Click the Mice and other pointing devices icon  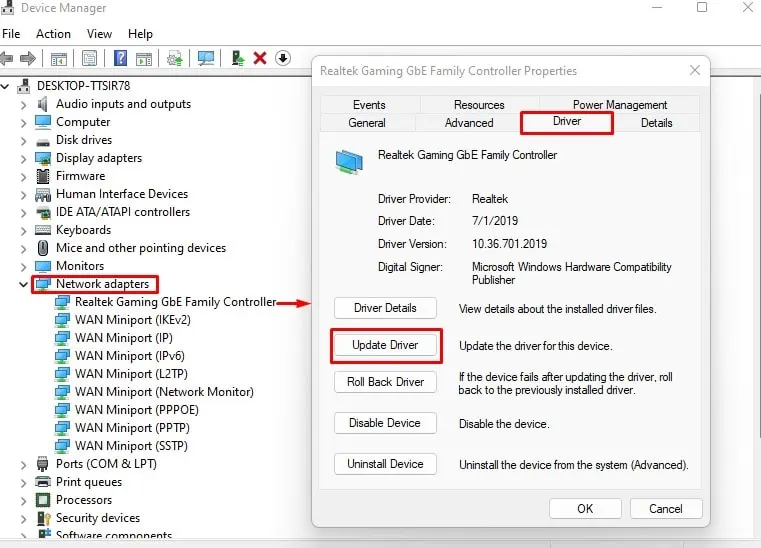pyautogui.click(x=43, y=248)
